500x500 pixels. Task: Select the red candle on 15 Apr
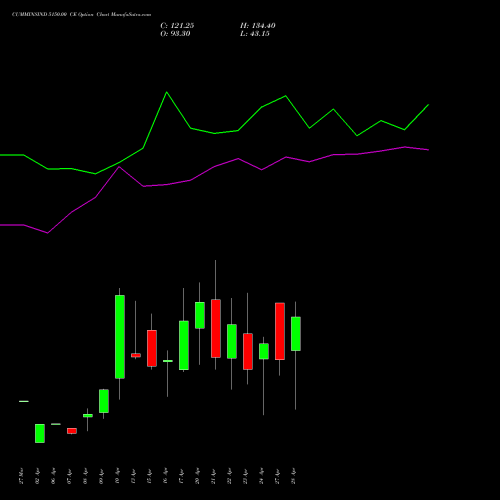point(152,348)
